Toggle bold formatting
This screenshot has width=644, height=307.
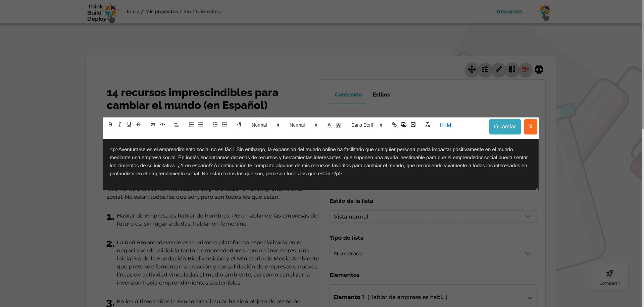pyautogui.click(x=110, y=125)
